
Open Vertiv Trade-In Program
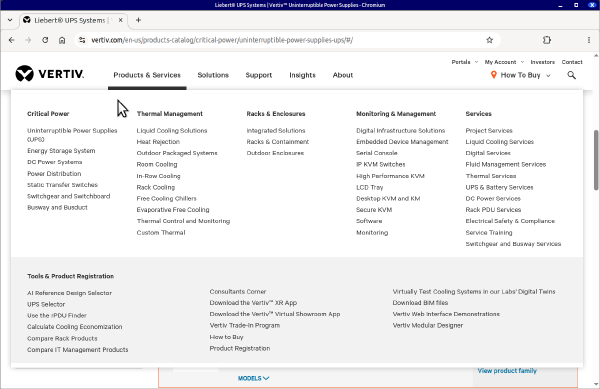pyautogui.click(x=245, y=326)
